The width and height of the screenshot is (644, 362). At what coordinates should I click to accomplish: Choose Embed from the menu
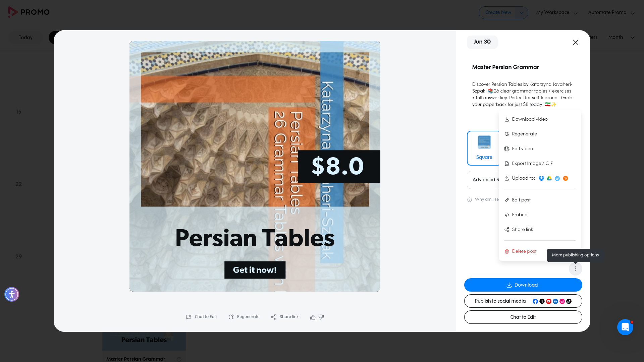(540, 215)
